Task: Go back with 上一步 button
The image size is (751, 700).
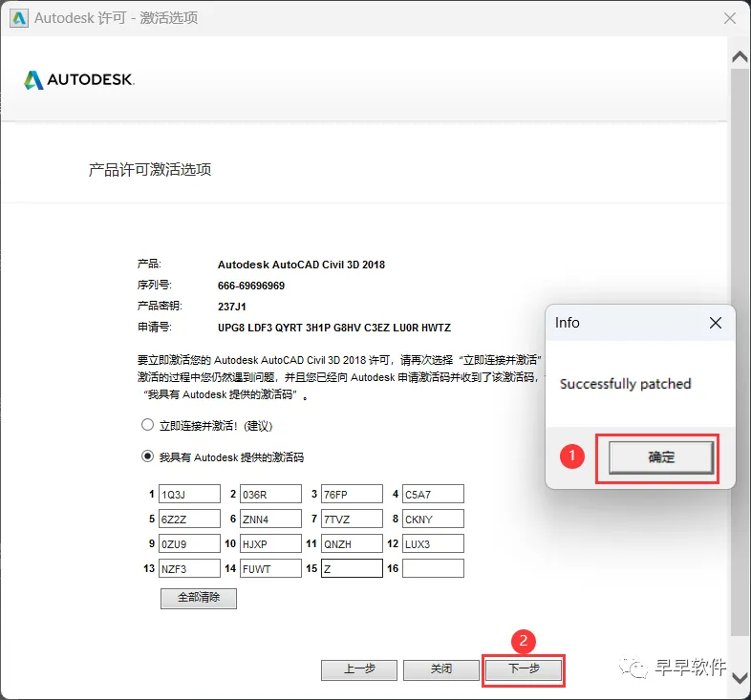Action: (359, 669)
